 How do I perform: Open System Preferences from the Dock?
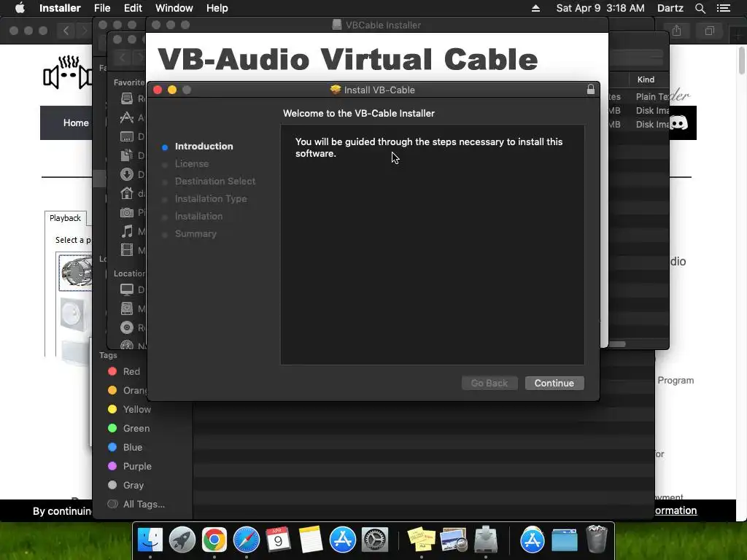point(374,540)
